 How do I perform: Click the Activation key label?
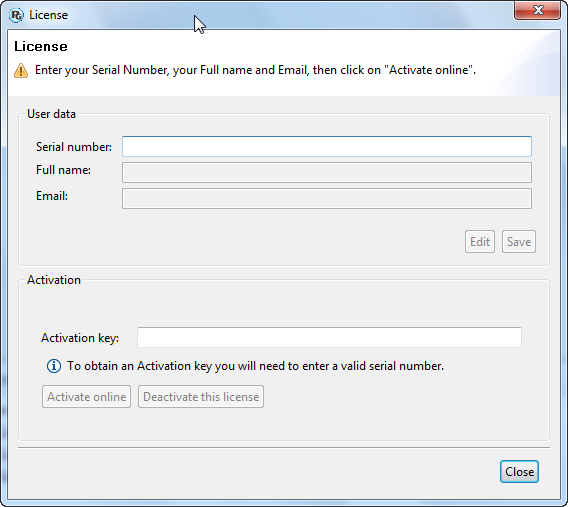click(x=80, y=338)
